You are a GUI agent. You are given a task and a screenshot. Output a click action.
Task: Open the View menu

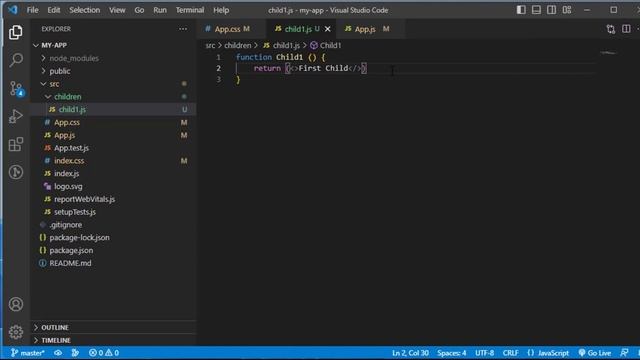point(117,10)
